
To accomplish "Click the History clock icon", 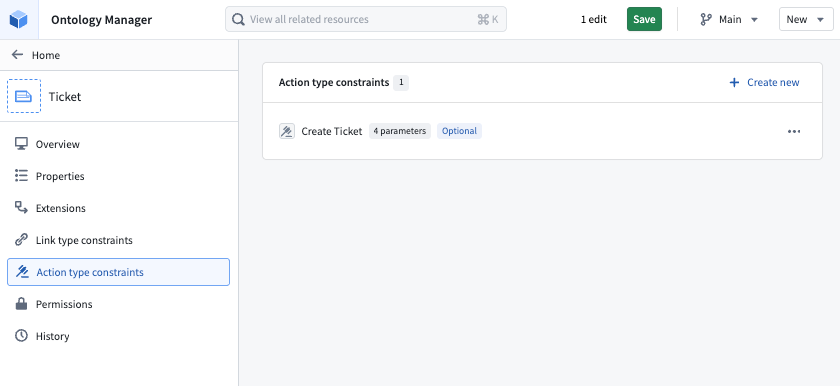I will [x=21, y=336].
